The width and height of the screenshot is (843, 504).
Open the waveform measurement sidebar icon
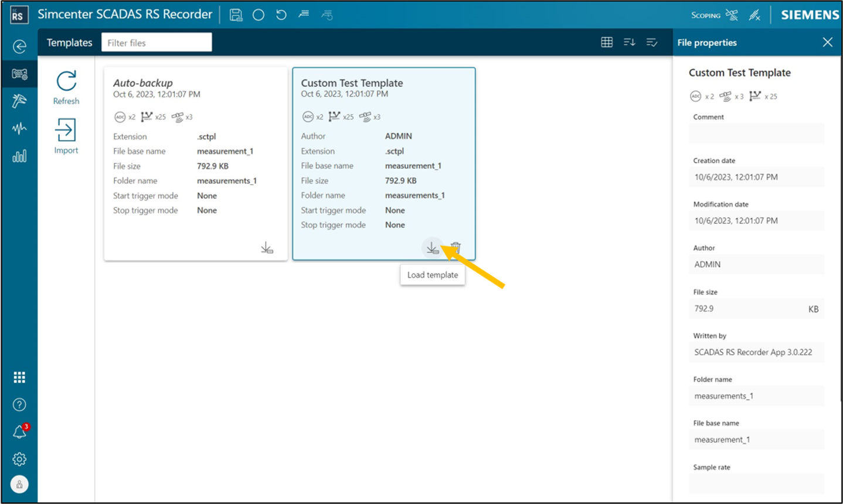click(19, 128)
